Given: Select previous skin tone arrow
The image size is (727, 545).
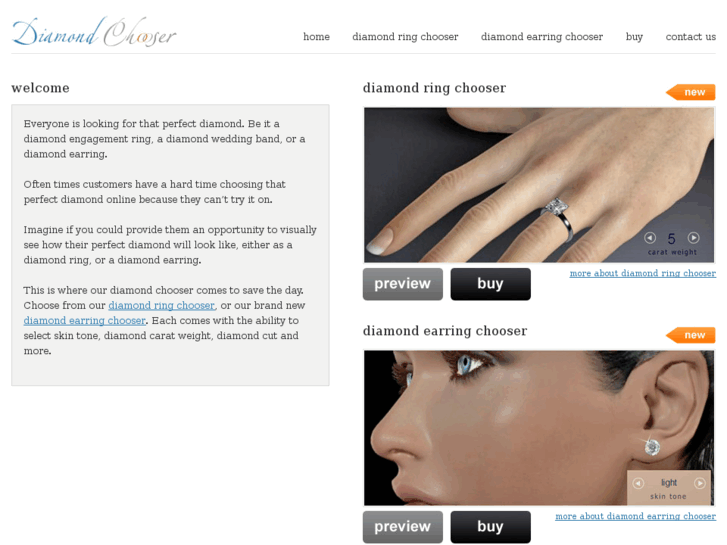Looking at the screenshot, I should 638,483.
